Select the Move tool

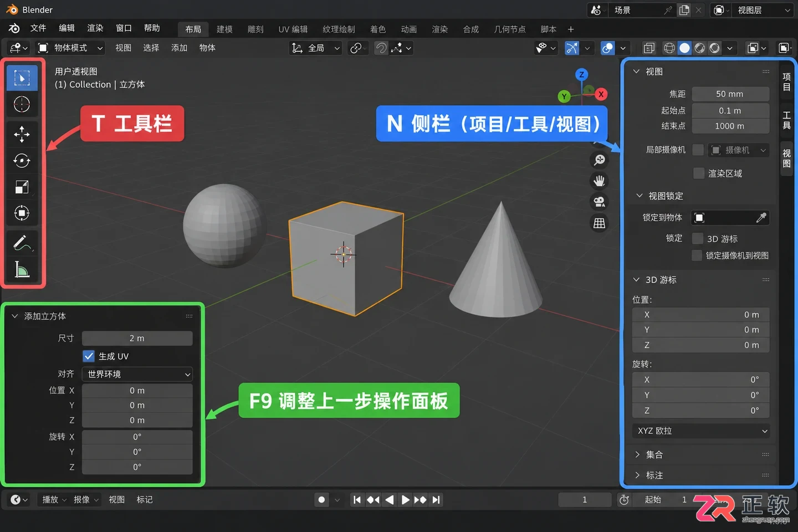pos(22,134)
